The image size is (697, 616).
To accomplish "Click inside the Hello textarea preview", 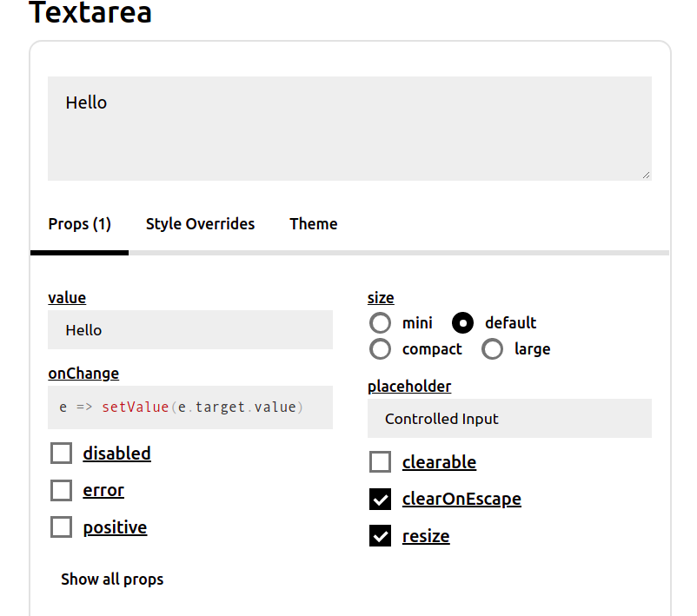I will [349, 129].
